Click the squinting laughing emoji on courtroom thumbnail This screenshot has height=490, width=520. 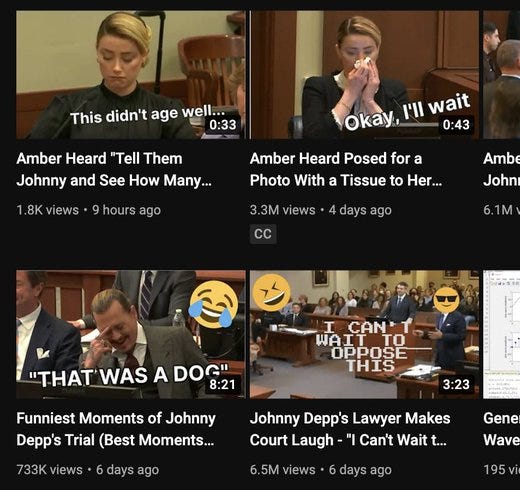pyautogui.click(x=271, y=292)
